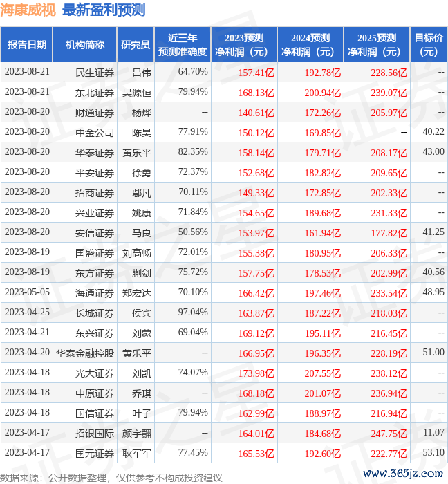The width and height of the screenshot is (448, 484).
Task: Select the 华泰金融控股 institution cell
Action: click(85, 353)
